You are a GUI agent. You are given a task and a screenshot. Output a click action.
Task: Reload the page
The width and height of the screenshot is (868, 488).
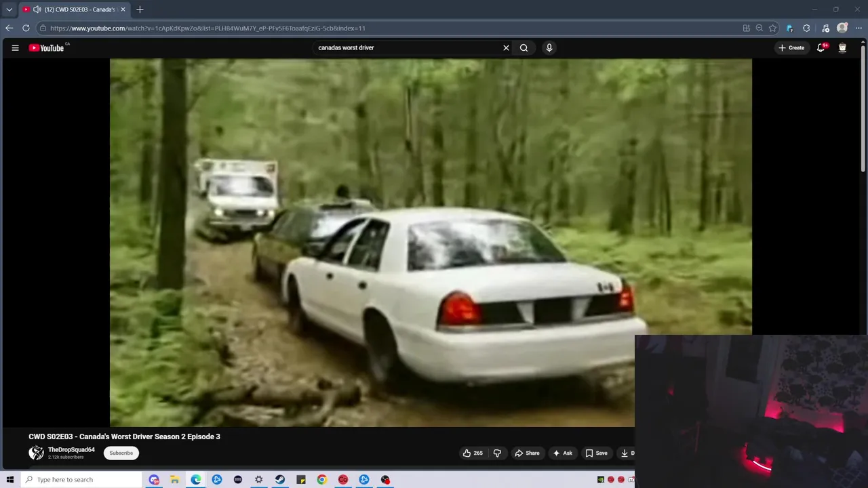click(26, 28)
